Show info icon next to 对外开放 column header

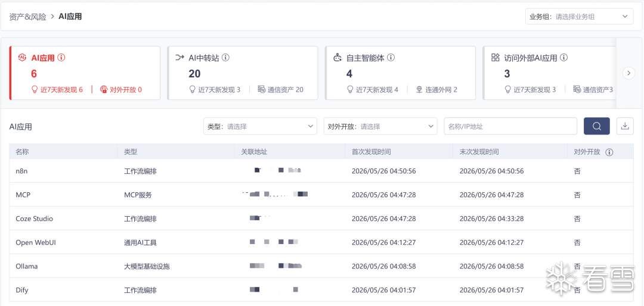tap(609, 152)
